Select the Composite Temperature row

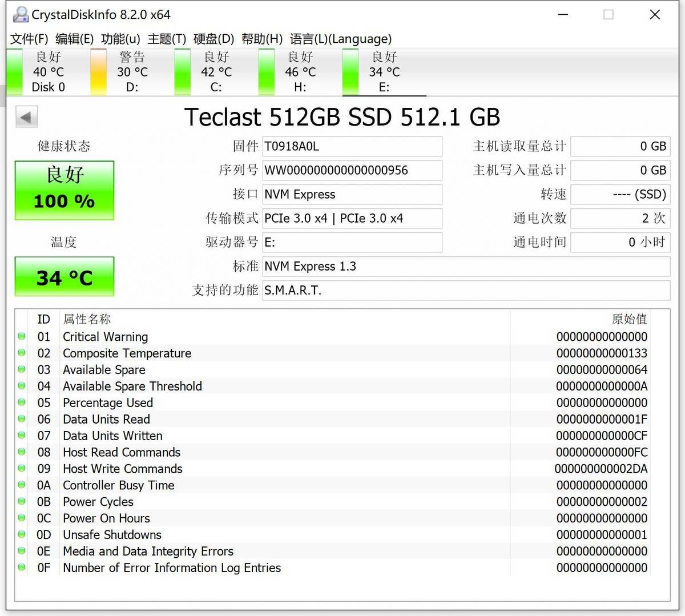coord(333,353)
